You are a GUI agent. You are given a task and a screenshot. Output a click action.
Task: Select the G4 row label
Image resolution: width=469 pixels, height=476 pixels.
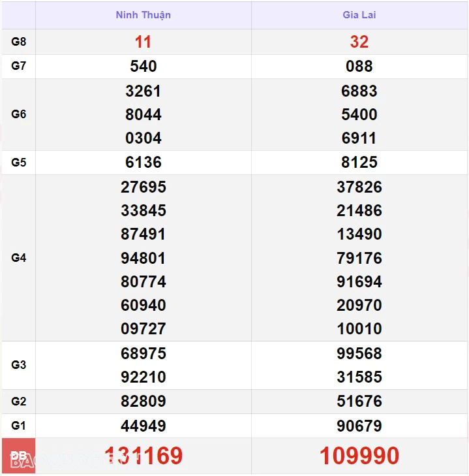click(x=19, y=258)
